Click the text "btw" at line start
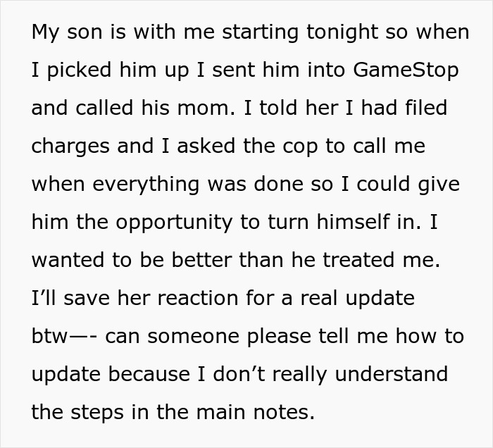Image resolution: width=493 pixels, height=448 pixels. [48, 337]
